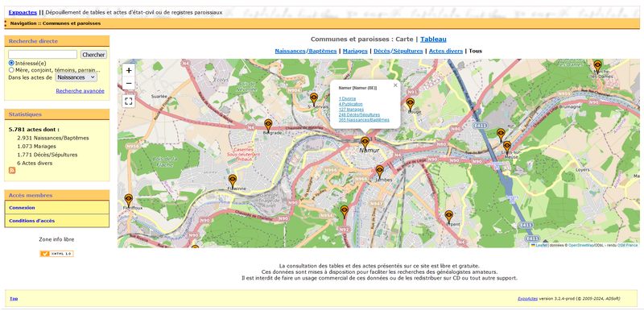Zoom out on the map
Viewport: 644px width, 311px height.
click(129, 83)
